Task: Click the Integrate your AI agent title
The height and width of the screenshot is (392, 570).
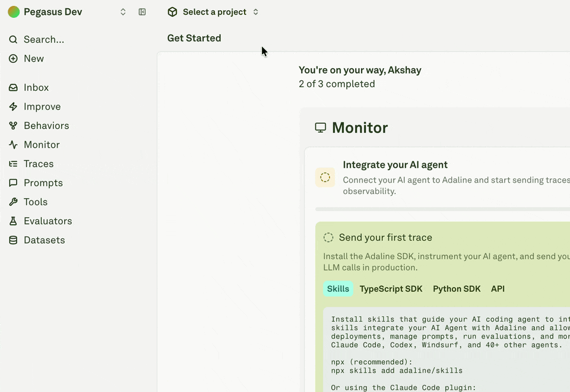Action: tap(395, 165)
